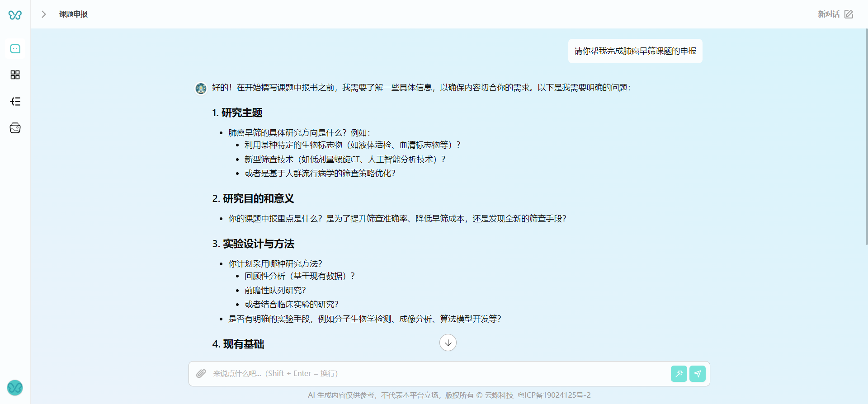
Task: Send the message with paper plane button
Action: pos(698,374)
